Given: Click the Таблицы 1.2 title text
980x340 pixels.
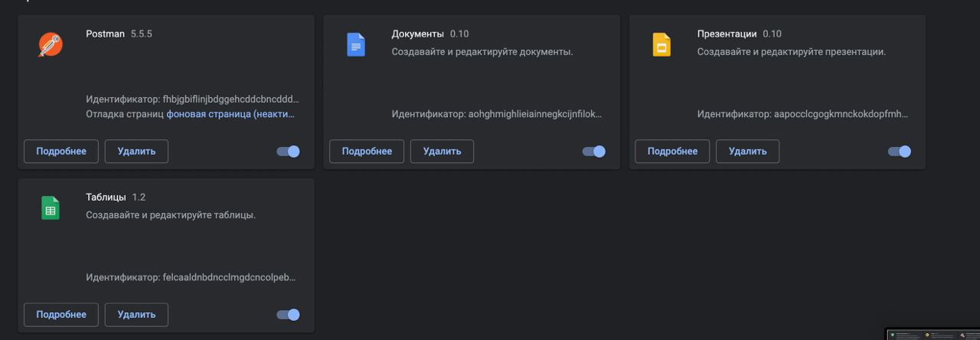Looking at the screenshot, I should pos(116,197).
